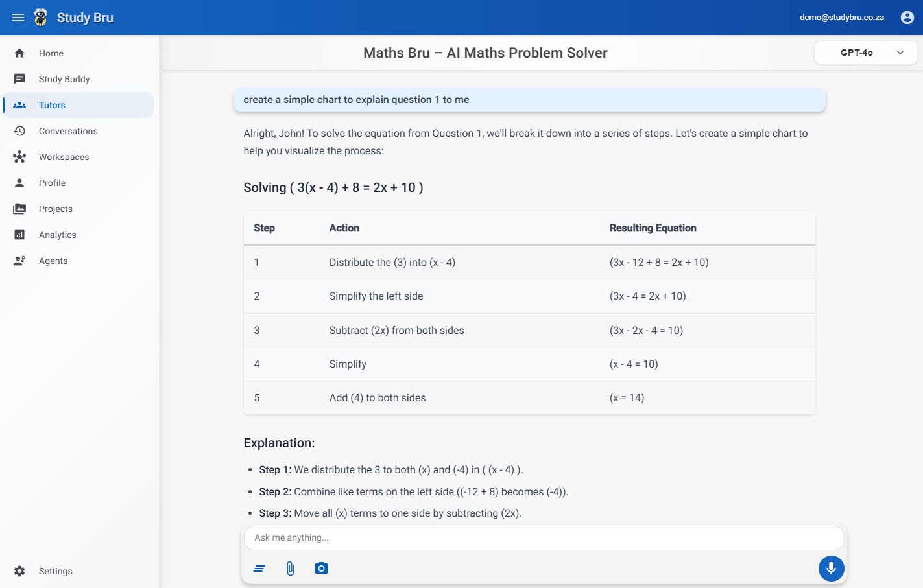Attach a file using paperclip icon
This screenshot has height=588, width=923.
pyautogui.click(x=290, y=569)
